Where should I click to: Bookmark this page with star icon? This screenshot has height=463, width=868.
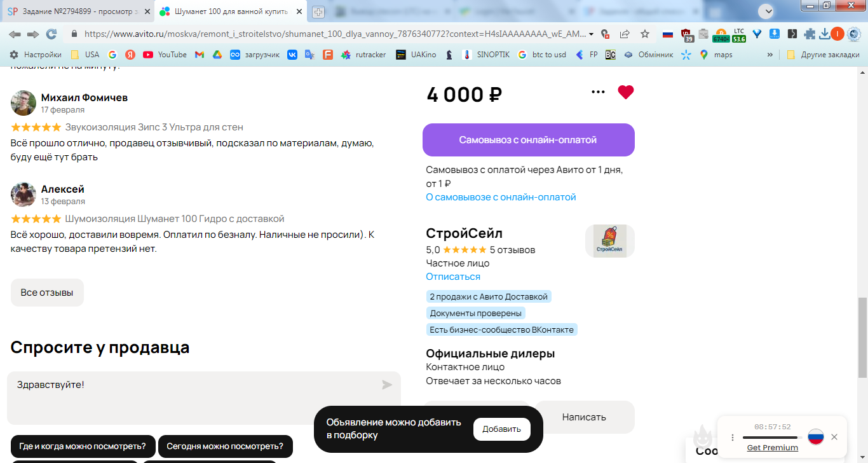(x=645, y=34)
